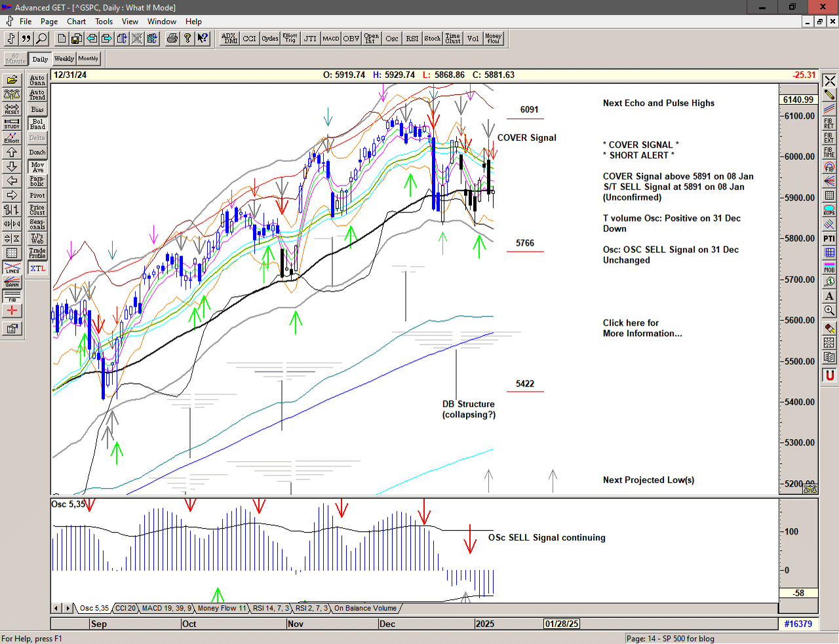Open the On Balance Volume tab
This screenshot has height=644, width=839.
(365, 609)
